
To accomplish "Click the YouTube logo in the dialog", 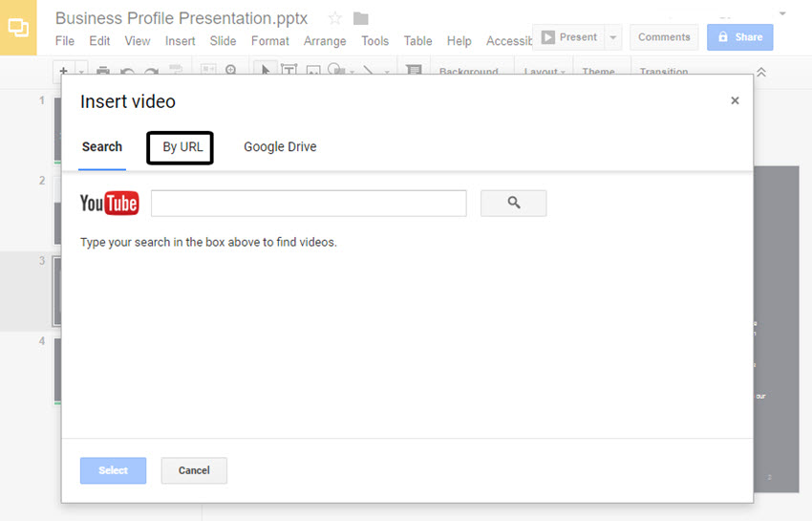I will pyautogui.click(x=109, y=203).
